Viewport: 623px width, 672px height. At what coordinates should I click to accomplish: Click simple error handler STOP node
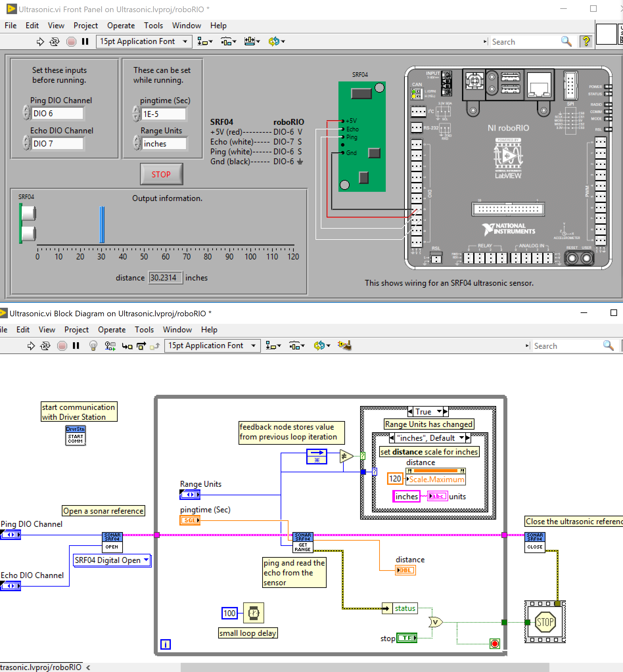(545, 622)
